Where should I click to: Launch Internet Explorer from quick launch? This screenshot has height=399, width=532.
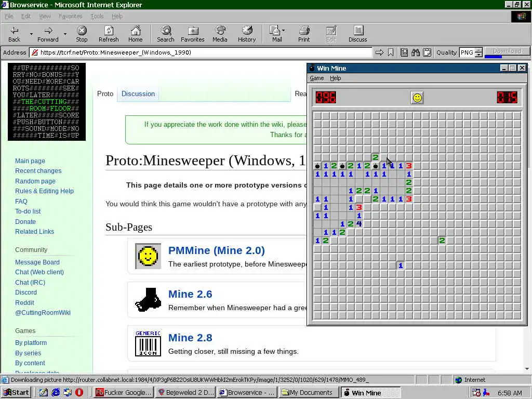(x=56, y=392)
